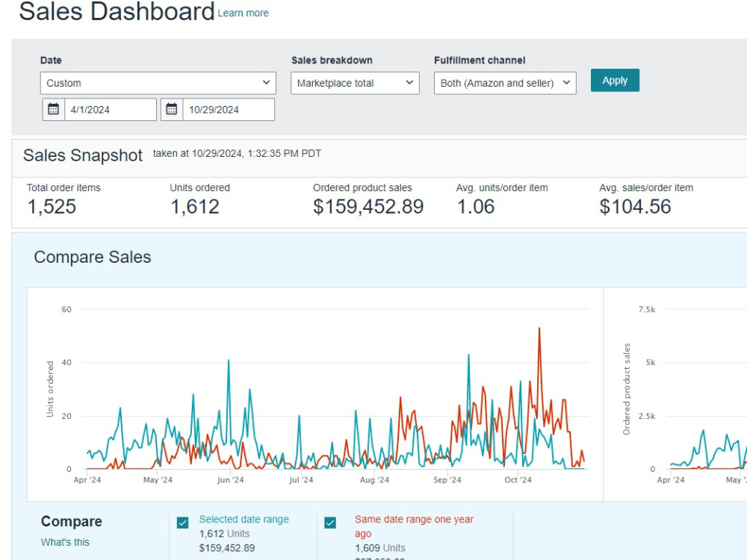Open the Fulfillment channel dropdown
The height and width of the screenshot is (560, 747).
(x=505, y=83)
